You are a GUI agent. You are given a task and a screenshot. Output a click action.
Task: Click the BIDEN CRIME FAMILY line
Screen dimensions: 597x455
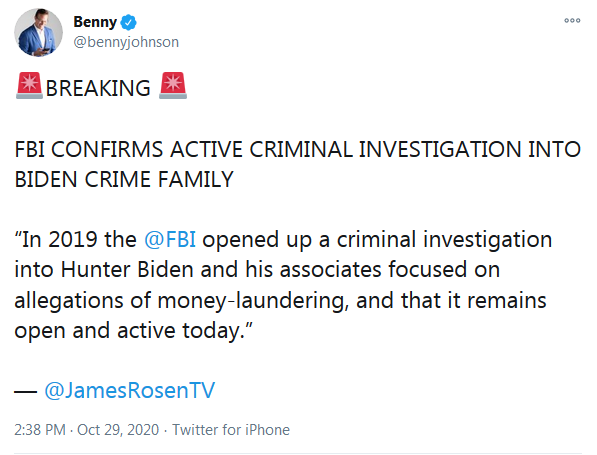[124, 179]
